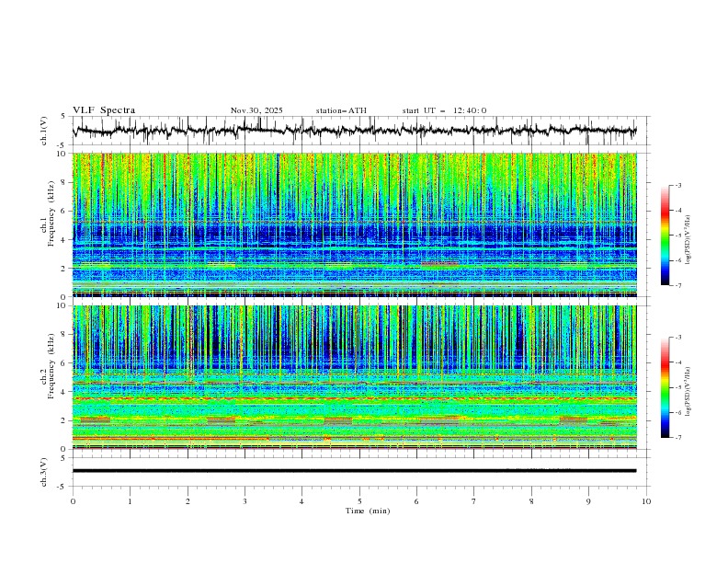
Task: Click the "station=ATH" header label
Action: pyautogui.click(x=341, y=110)
